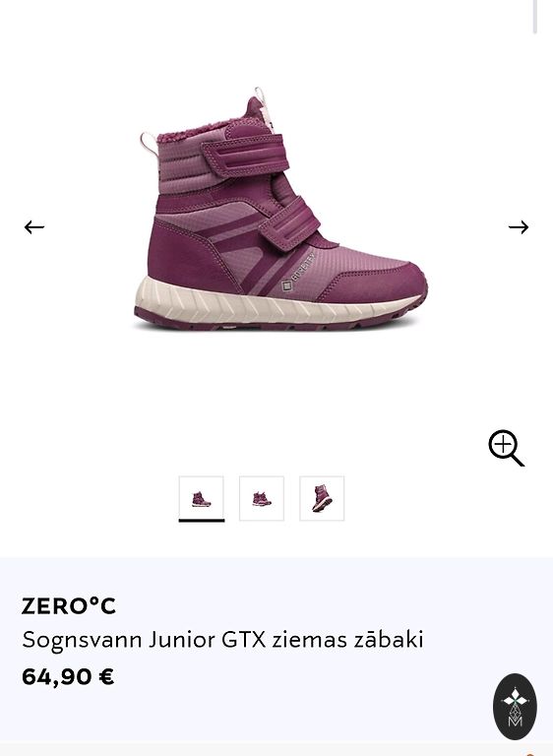Click the 64,90 € price text
This screenshot has width=553, height=756.
68,676
